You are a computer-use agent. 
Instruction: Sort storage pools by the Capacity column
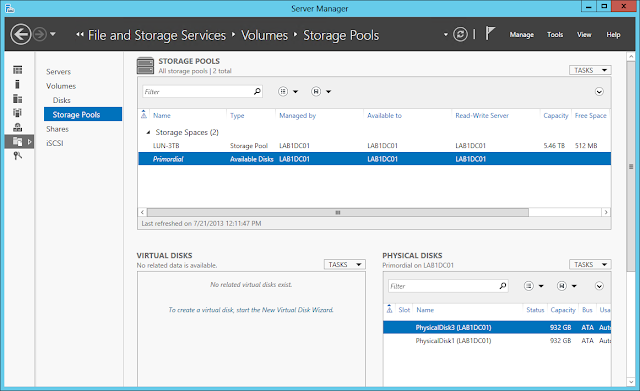coord(556,116)
